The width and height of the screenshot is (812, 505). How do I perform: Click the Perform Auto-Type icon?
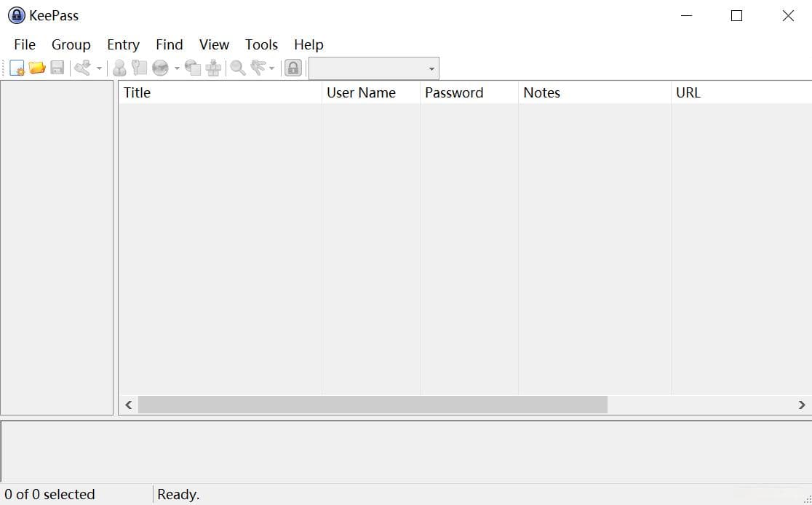(213, 68)
